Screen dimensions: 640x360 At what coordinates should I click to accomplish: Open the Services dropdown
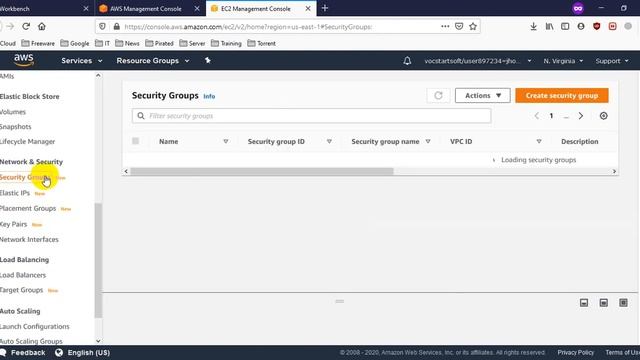(82, 60)
